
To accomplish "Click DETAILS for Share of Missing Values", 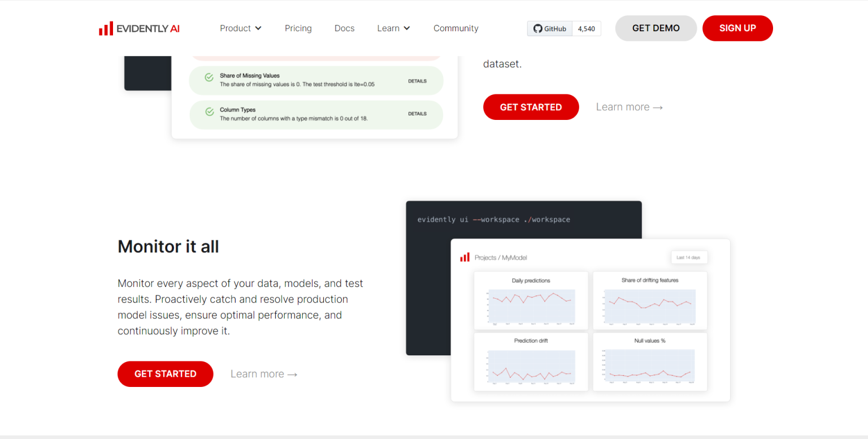I will pyautogui.click(x=417, y=81).
